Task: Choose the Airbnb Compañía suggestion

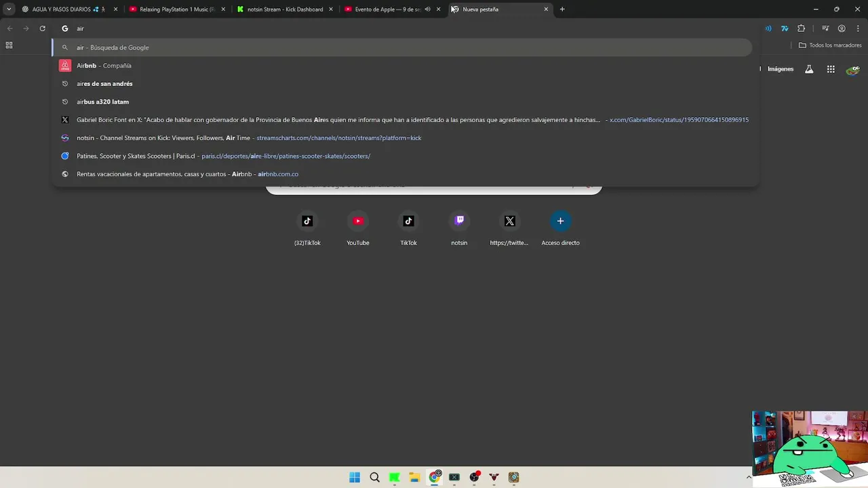Action: click(403, 66)
